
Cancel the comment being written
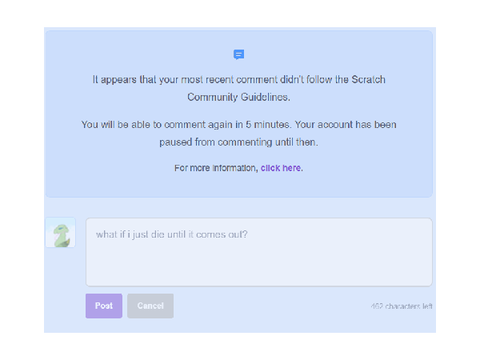pos(150,306)
